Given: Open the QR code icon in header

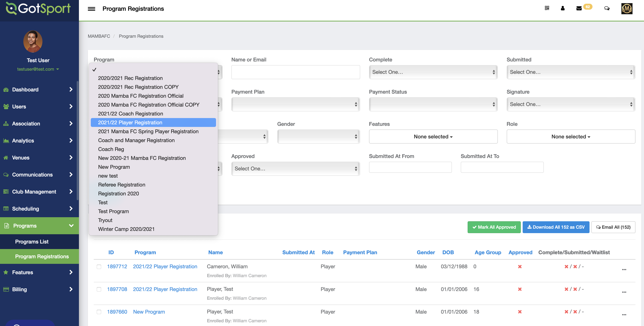Looking at the screenshot, I should 547,8.
